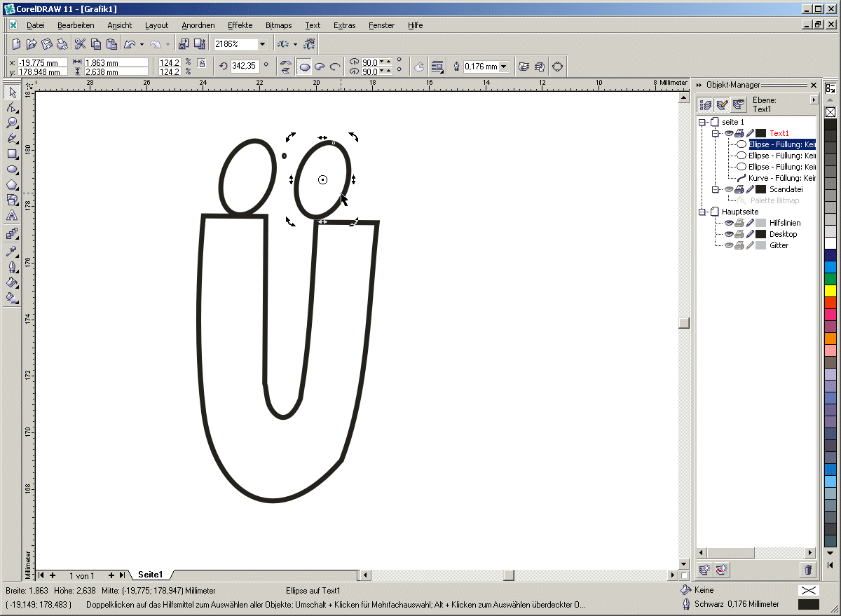This screenshot has height=616, width=841.
Task: Click the Paste clipboard icon
Action: click(111, 44)
